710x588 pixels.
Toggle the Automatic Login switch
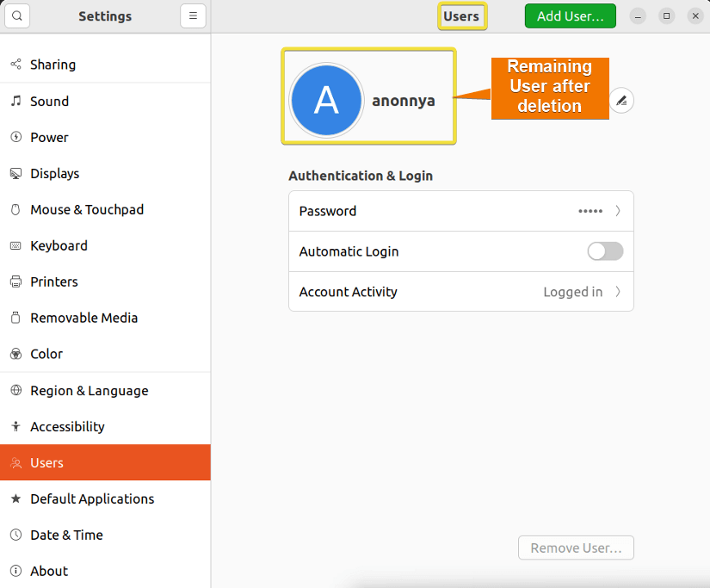tap(605, 251)
